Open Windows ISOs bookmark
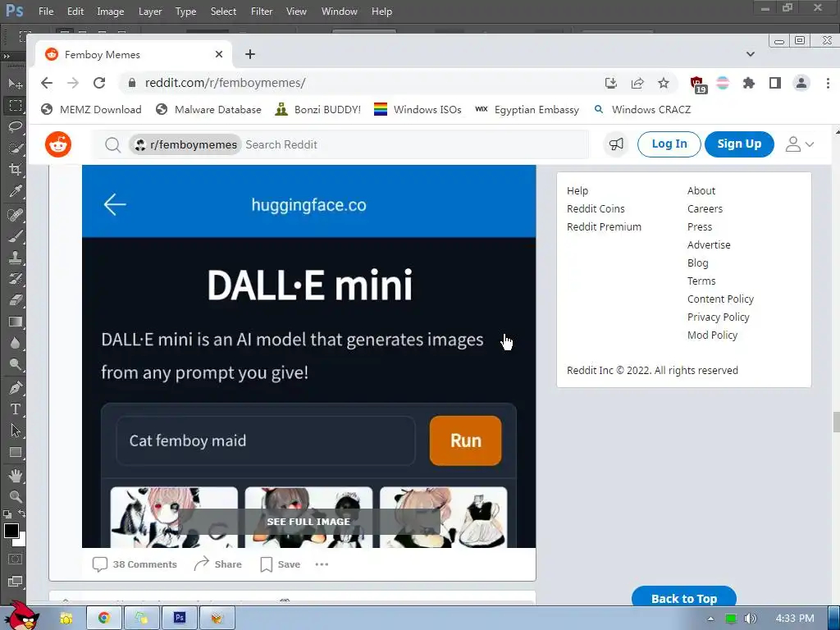Image resolution: width=840 pixels, height=630 pixels. (x=418, y=109)
